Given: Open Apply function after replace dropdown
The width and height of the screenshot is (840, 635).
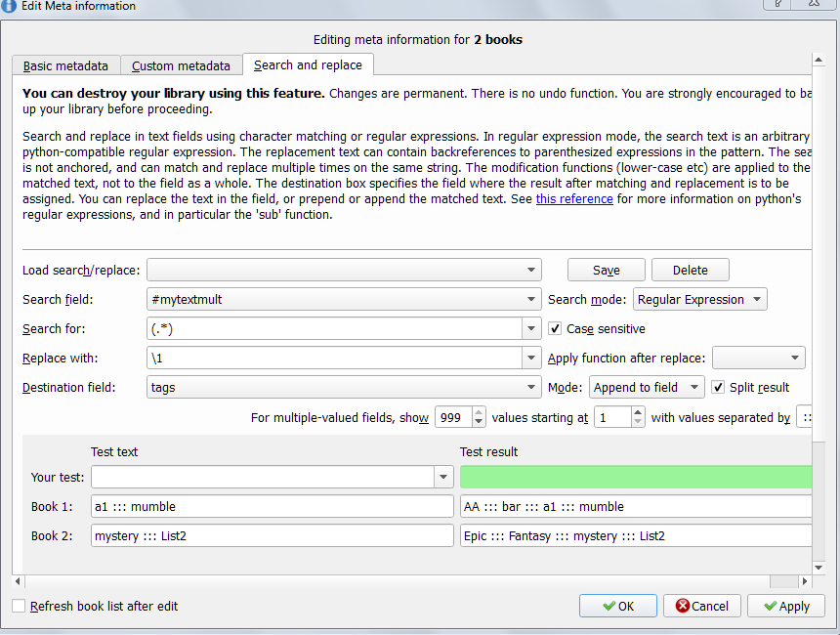Looking at the screenshot, I should [x=759, y=358].
